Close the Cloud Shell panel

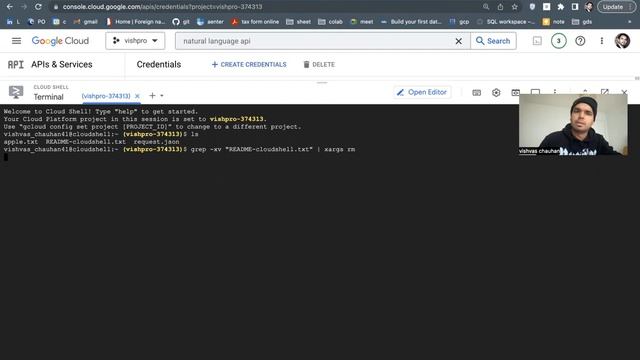pos(624,92)
